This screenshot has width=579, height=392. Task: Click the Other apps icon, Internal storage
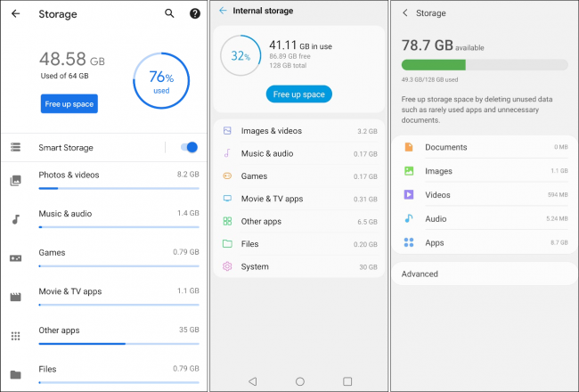pyautogui.click(x=227, y=221)
